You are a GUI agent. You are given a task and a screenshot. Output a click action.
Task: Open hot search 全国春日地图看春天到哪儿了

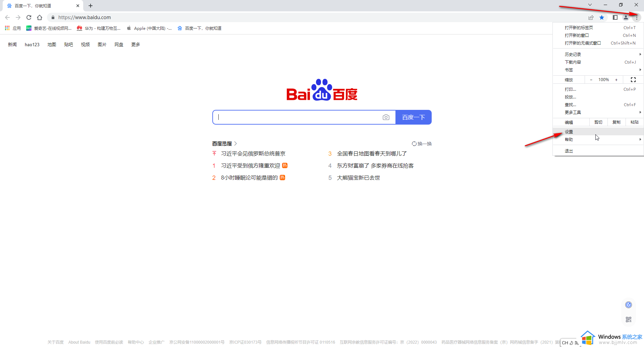(x=372, y=154)
